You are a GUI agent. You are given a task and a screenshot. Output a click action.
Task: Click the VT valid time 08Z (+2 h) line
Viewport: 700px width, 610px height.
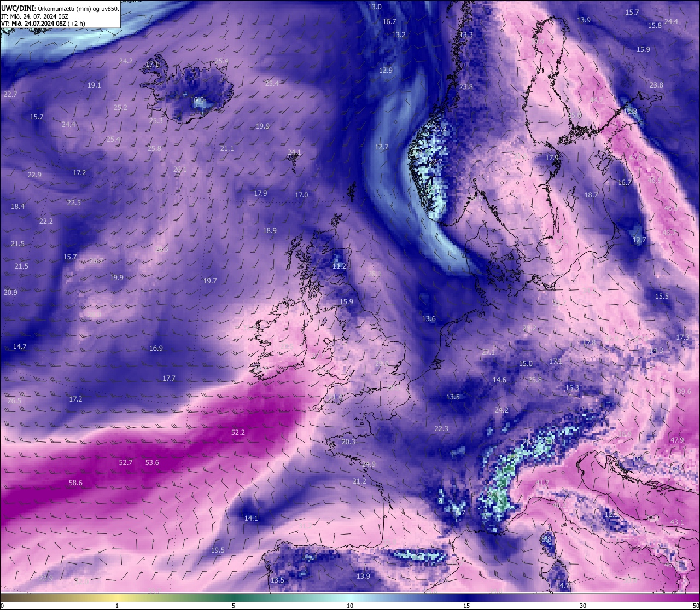43,24
